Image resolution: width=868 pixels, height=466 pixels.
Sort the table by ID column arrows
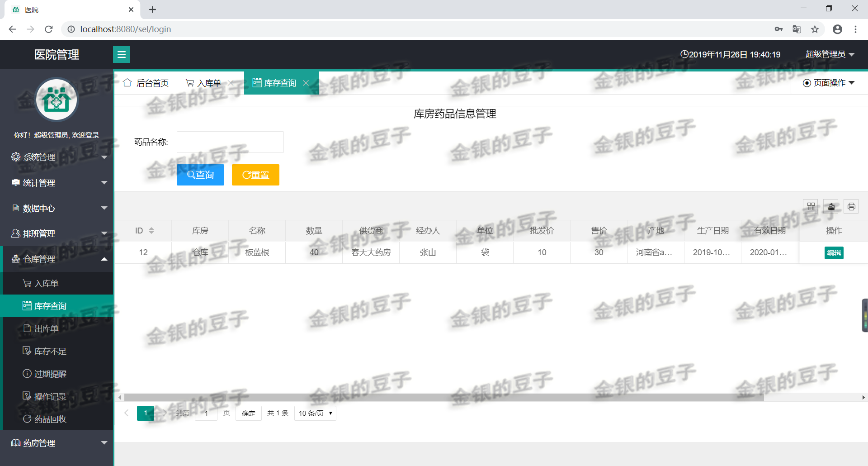(151, 231)
